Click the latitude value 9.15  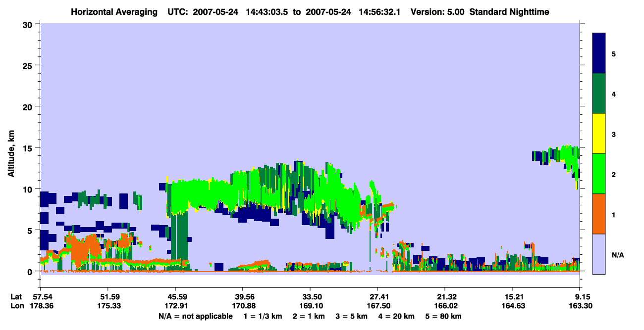point(582,297)
